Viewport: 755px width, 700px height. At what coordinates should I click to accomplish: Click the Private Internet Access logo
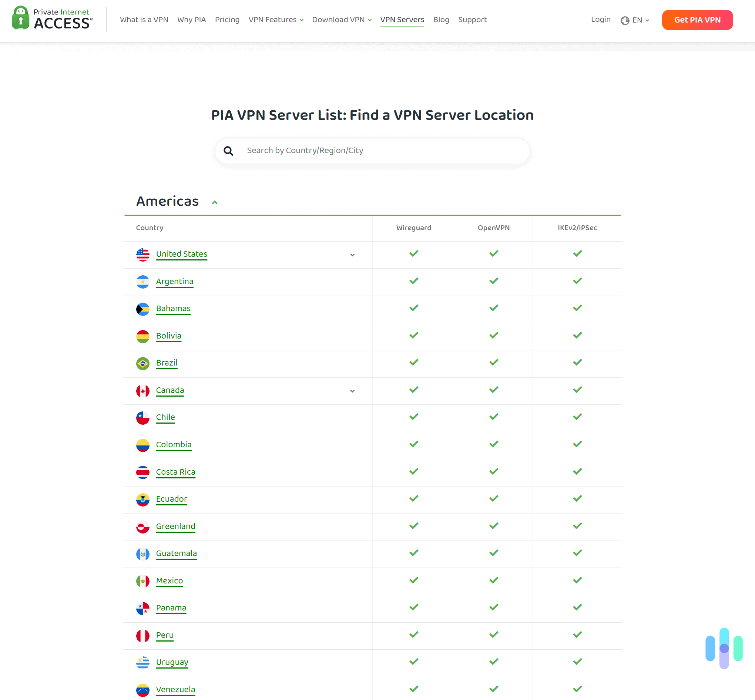point(52,18)
